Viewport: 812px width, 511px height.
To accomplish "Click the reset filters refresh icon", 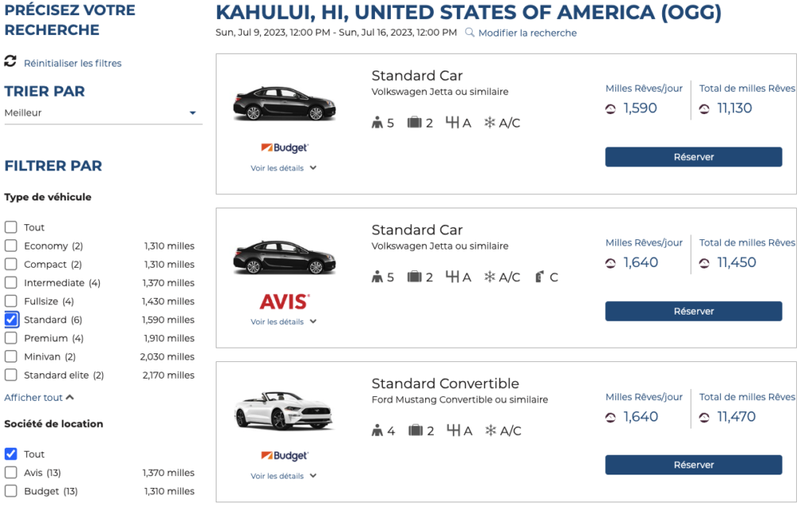I will tap(10, 61).
